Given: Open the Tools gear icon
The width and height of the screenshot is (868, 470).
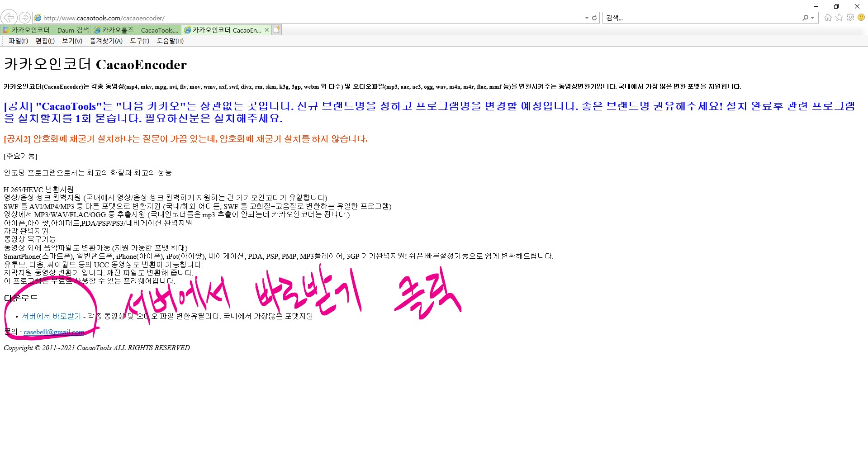Looking at the screenshot, I should click(x=850, y=18).
